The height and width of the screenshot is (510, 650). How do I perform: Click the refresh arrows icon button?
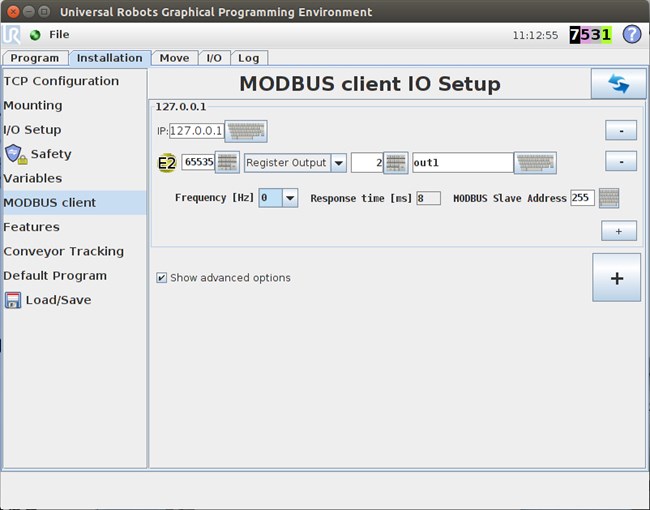tap(617, 84)
